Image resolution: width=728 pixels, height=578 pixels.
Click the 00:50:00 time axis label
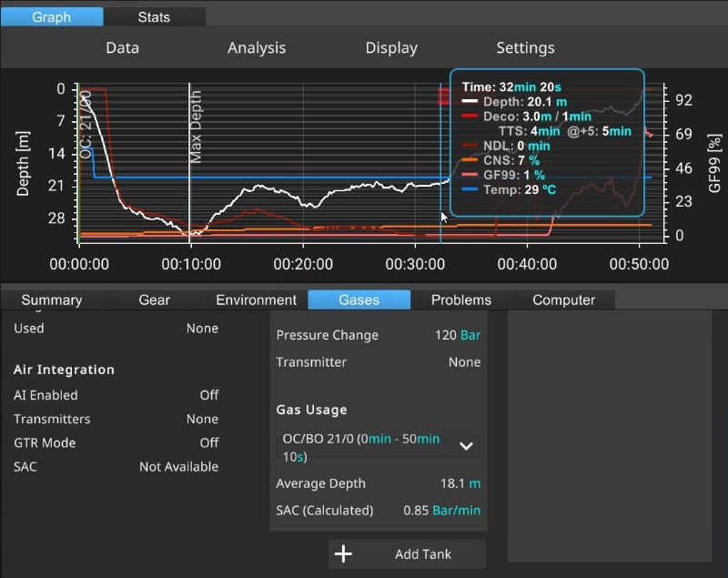(x=639, y=264)
